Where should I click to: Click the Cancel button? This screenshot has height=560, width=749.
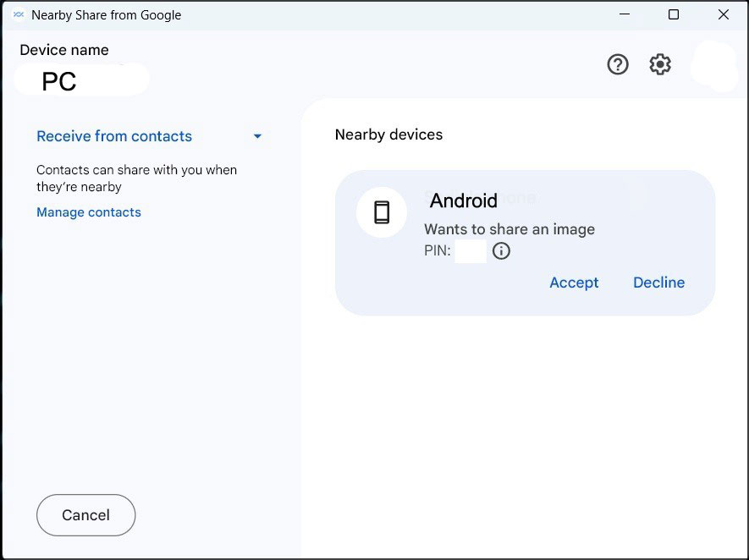tap(86, 515)
